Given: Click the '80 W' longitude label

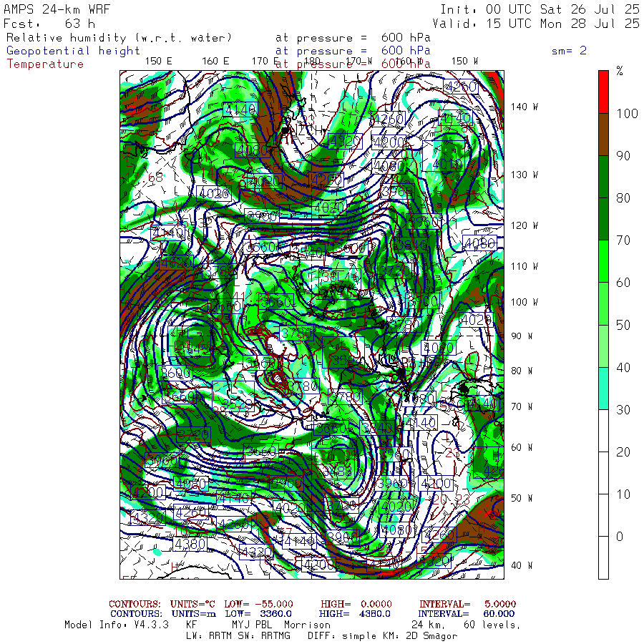Looking at the screenshot, I should point(522,371).
